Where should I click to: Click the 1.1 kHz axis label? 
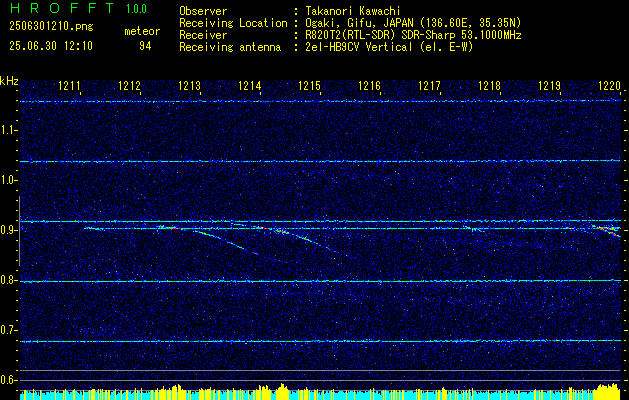(x=9, y=130)
